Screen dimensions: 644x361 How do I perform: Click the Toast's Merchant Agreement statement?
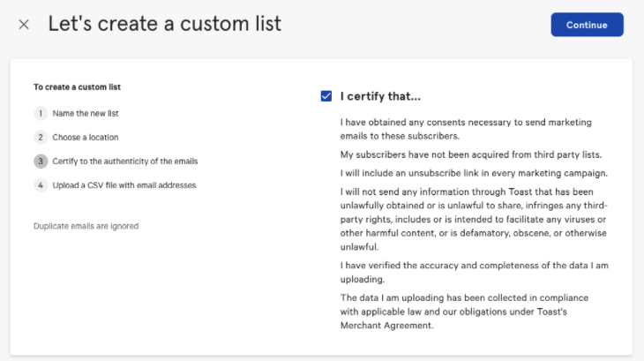[464, 312]
